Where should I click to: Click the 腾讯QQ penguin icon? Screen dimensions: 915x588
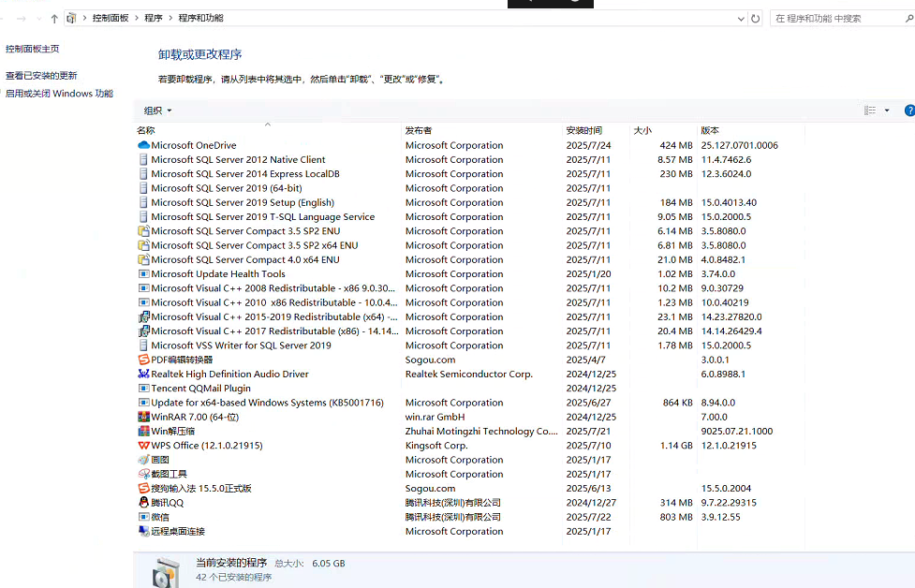coord(143,502)
